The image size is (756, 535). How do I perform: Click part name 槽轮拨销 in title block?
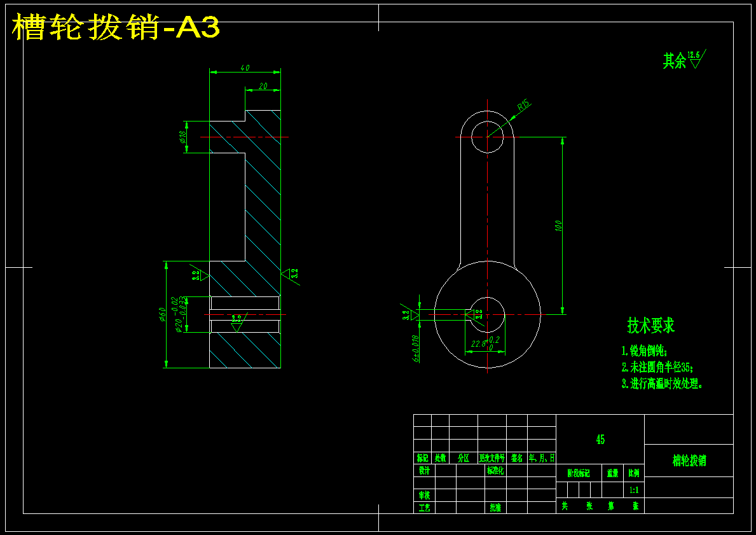pyautogui.click(x=689, y=460)
